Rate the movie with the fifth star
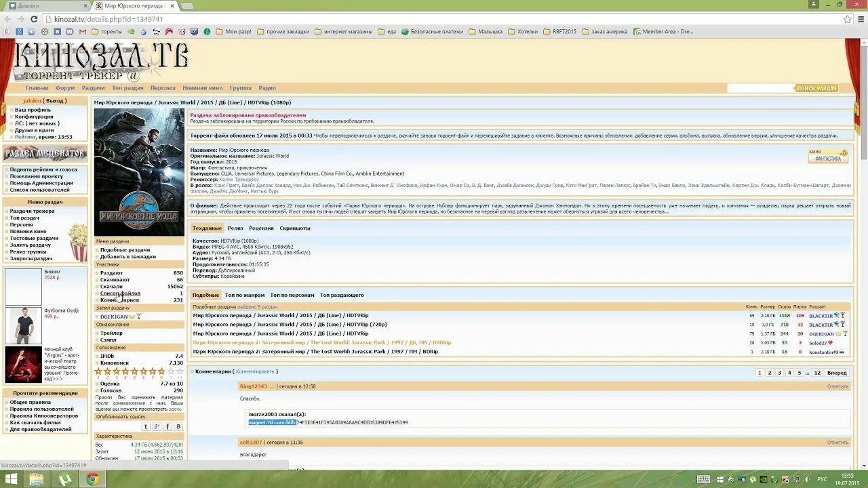868x488 pixels. [x=135, y=371]
